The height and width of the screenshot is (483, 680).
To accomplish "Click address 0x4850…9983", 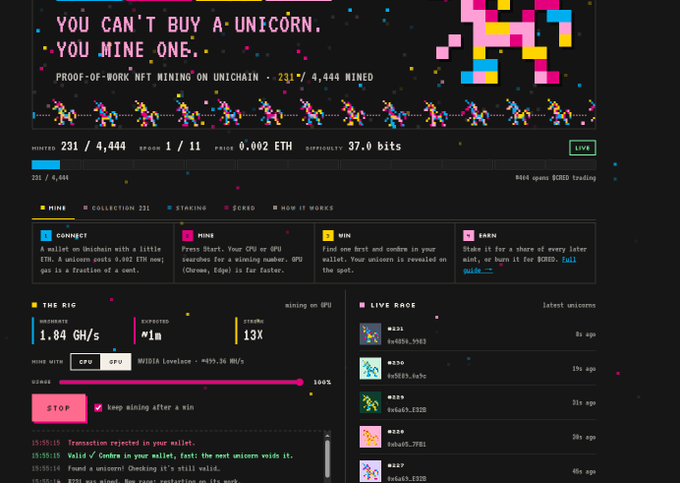I will pyautogui.click(x=406, y=342).
